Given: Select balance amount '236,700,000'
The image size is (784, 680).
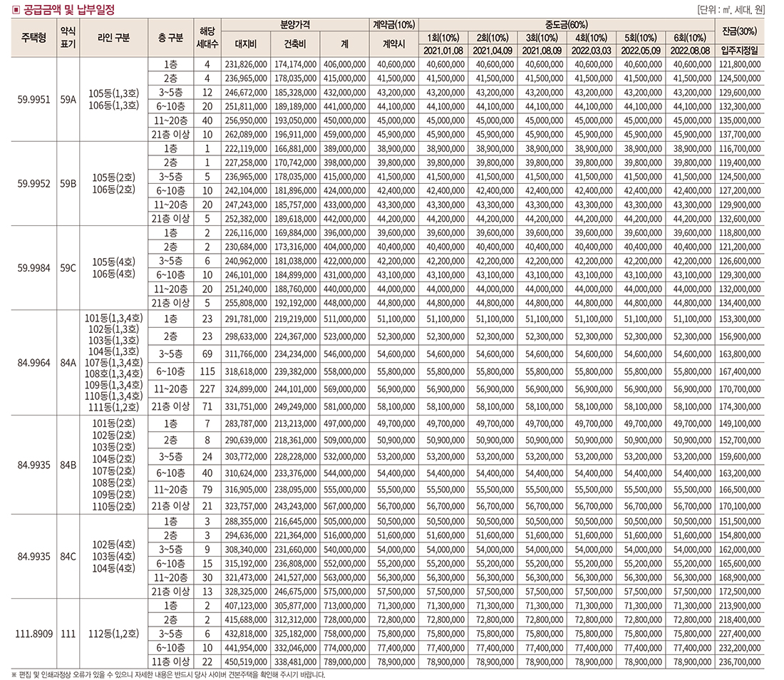Looking at the screenshot, I should (x=740, y=661).
